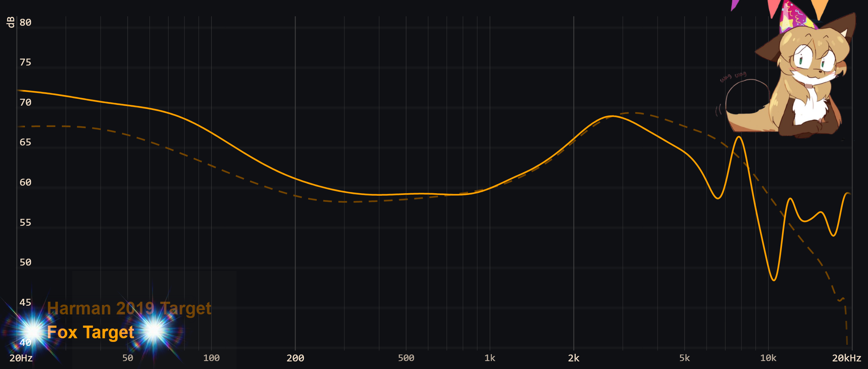
Task: Select the 45 dB axis label
Action: click(x=25, y=302)
